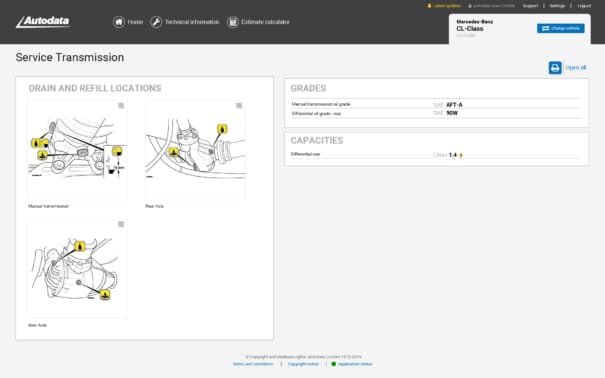The image size is (605, 378).
Task: Click the Change vehicle button
Action: coord(561,28)
